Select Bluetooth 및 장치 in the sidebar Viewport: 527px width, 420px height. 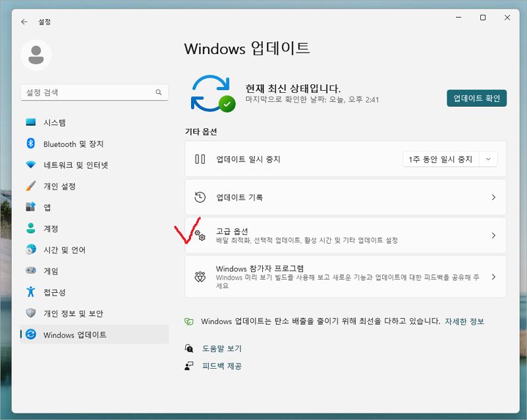(x=73, y=144)
